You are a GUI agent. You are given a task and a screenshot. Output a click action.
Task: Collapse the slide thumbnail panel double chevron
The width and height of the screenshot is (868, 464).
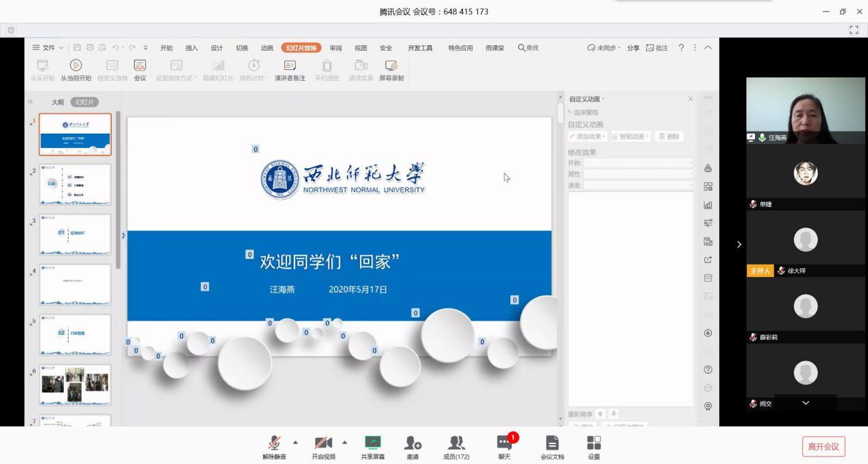pos(30,101)
